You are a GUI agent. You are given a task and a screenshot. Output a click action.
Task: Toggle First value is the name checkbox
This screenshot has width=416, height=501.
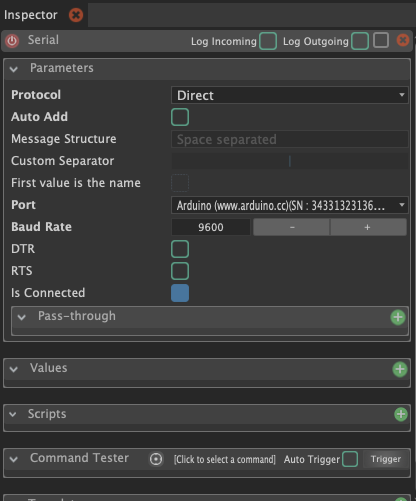tap(180, 183)
